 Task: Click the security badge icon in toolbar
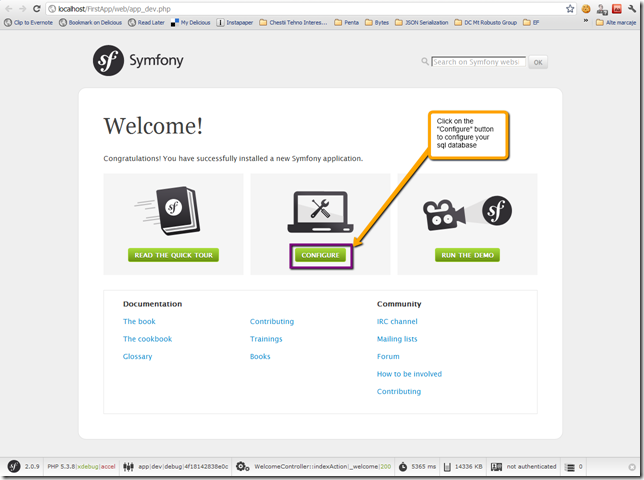point(496,467)
